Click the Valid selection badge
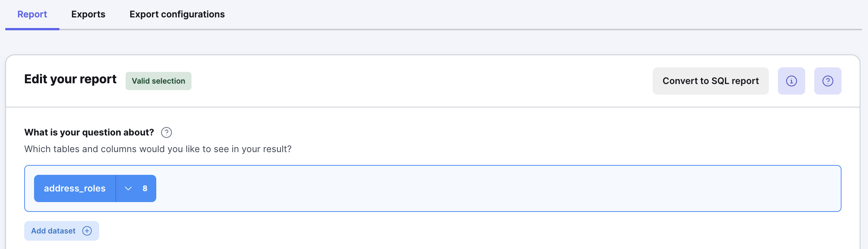This screenshot has width=868, height=249. pos(158,81)
